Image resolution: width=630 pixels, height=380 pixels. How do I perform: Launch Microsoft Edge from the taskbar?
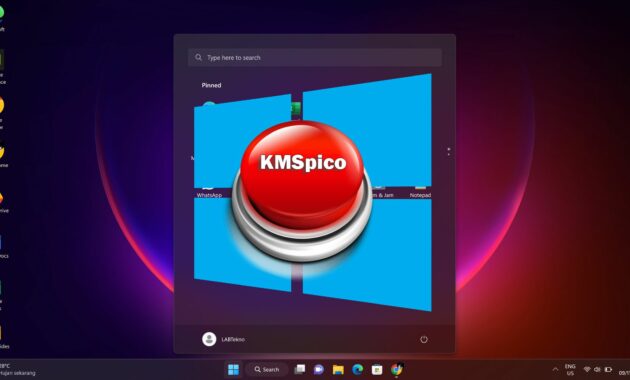358,370
